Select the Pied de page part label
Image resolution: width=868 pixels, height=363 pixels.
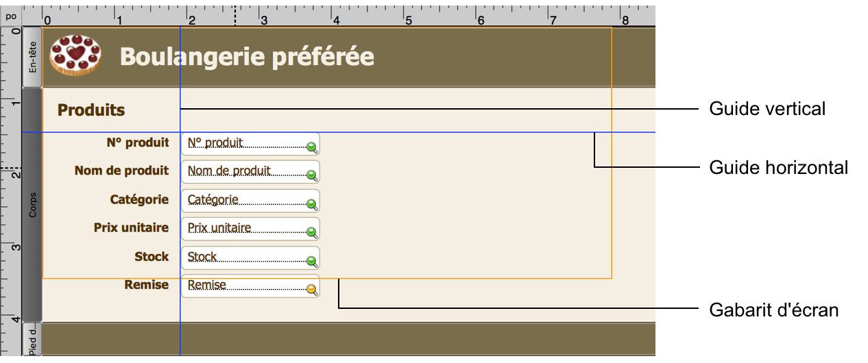click(x=32, y=340)
